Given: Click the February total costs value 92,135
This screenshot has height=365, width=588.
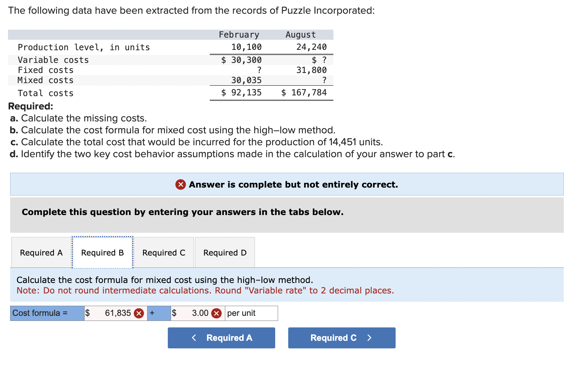Looking at the screenshot, I should (x=246, y=93).
